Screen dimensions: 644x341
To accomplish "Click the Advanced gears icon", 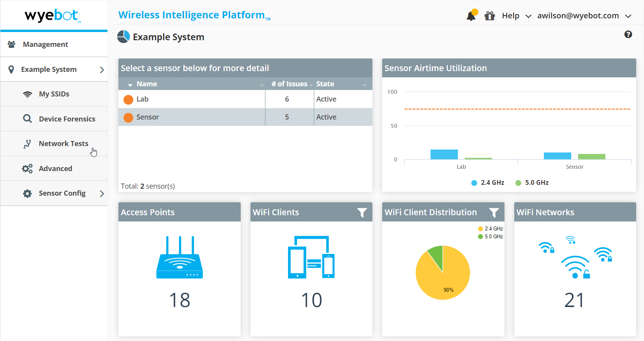I will tap(27, 169).
